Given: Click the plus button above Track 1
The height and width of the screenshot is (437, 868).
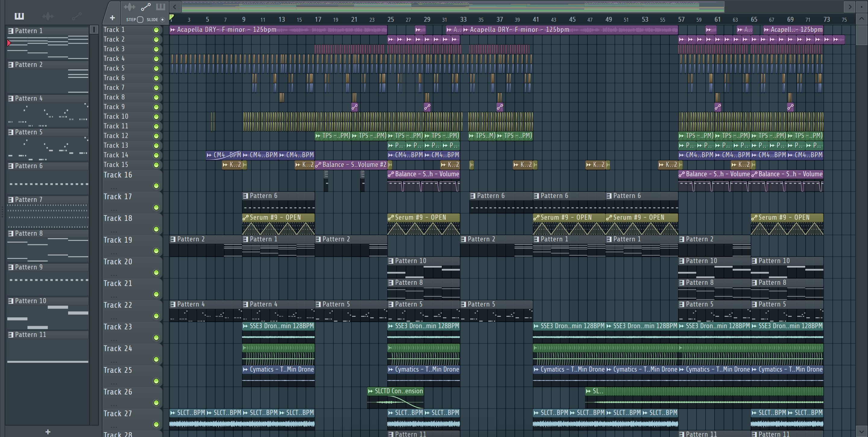Looking at the screenshot, I should (x=112, y=17).
